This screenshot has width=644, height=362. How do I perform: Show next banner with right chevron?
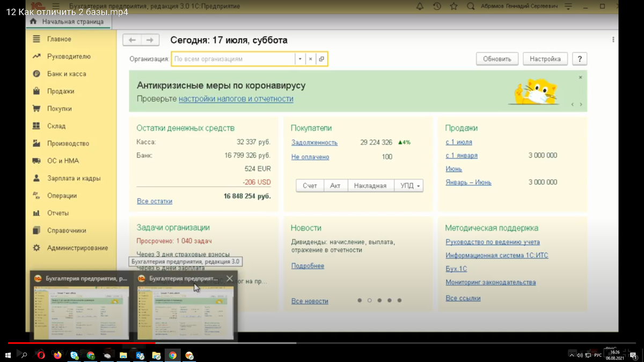tap(581, 105)
